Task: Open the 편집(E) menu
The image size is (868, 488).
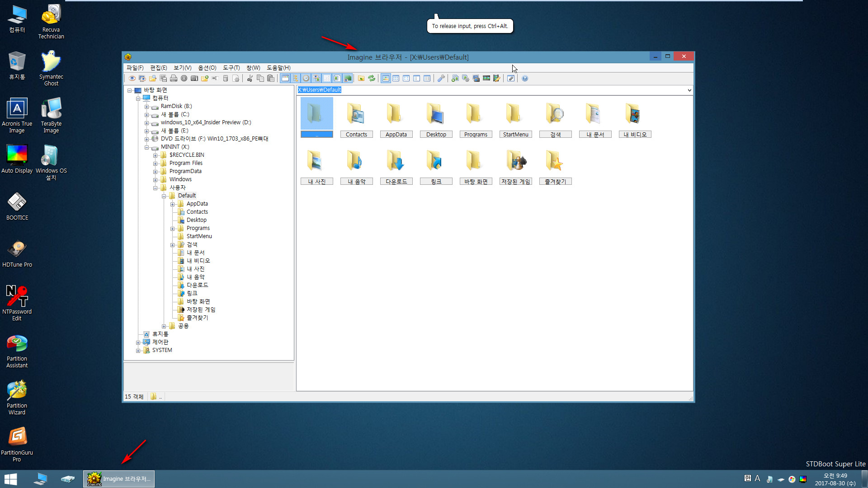Action: coord(159,68)
